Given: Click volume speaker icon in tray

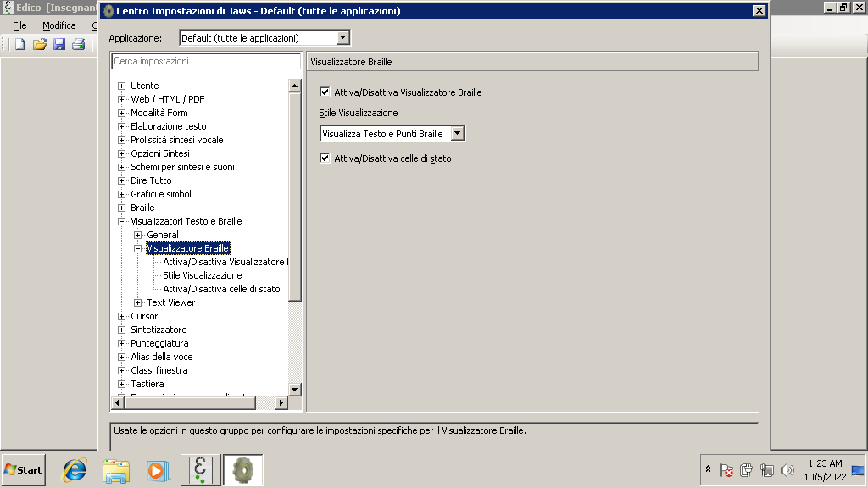Looking at the screenshot, I should [x=787, y=470].
